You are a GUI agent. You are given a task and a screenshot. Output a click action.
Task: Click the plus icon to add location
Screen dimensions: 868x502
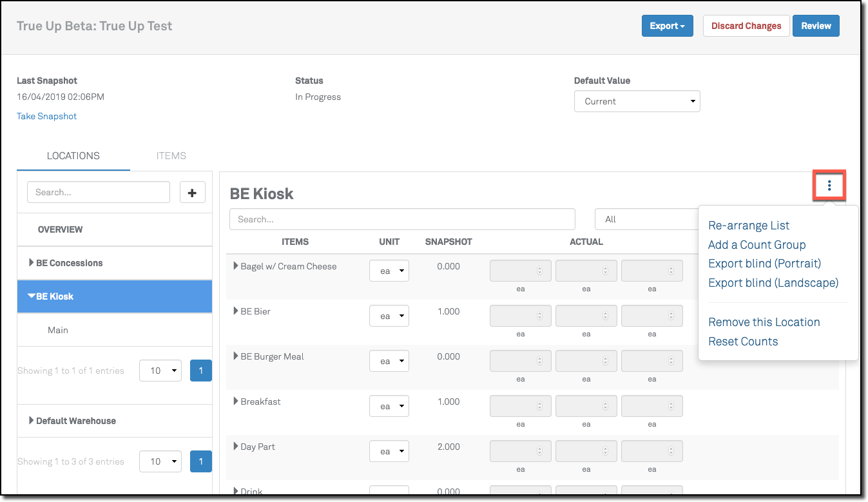[x=192, y=193]
